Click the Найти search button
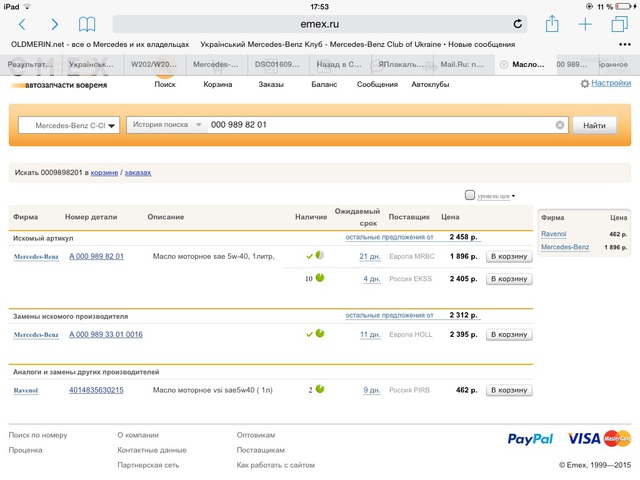The image size is (640, 480). pyautogui.click(x=594, y=125)
